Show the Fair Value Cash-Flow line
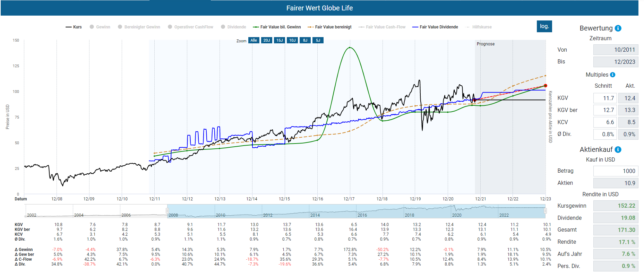The image size is (644, 277). click(382, 27)
